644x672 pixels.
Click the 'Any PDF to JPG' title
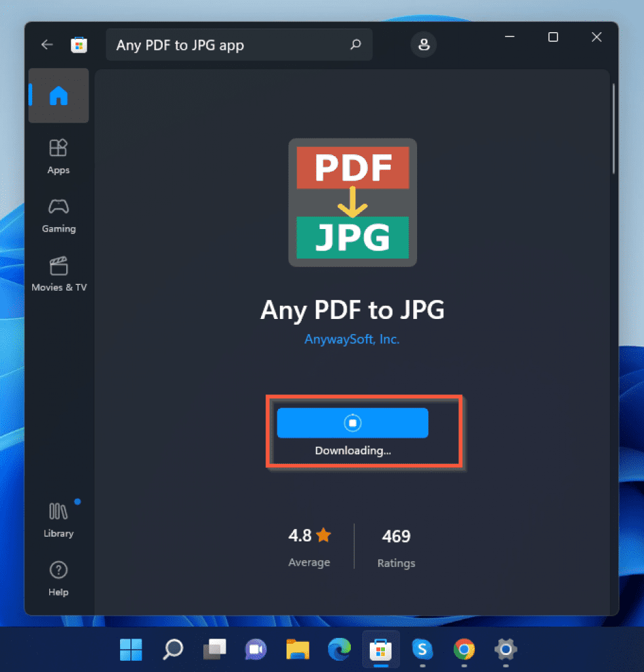pyautogui.click(x=352, y=310)
